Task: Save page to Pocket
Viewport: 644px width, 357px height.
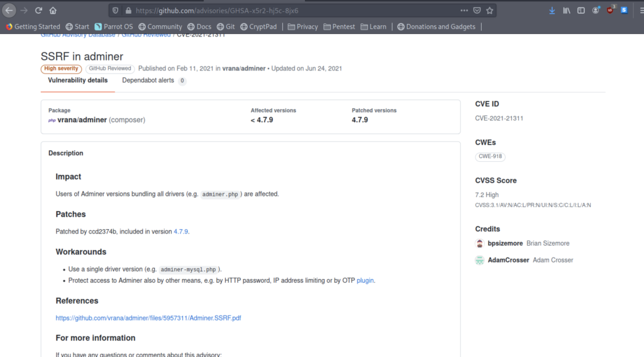Action: [477, 11]
